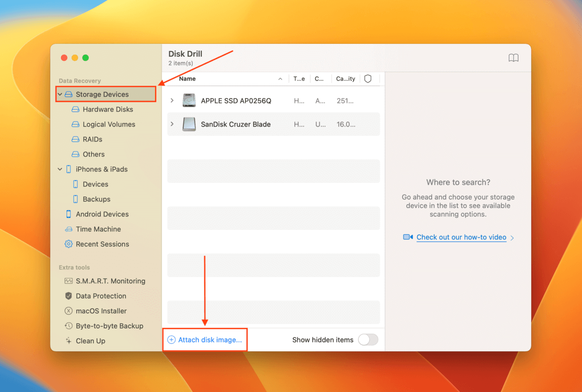Viewport: 582px width, 392px height.
Task: Click the Android Devices phone icon
Action: pos(68,214)
